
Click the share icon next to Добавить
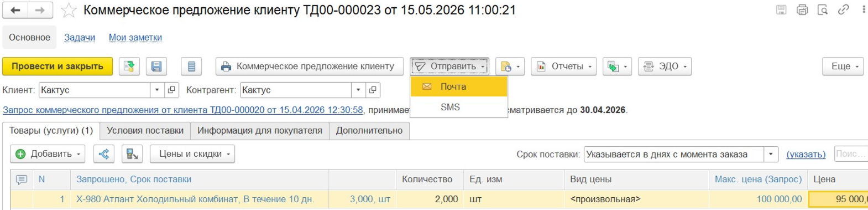104,154
